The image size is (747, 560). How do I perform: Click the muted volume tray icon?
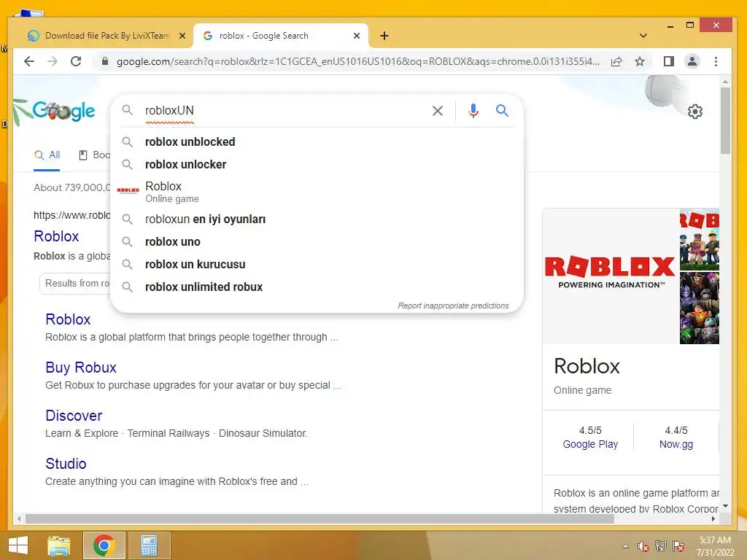[643, 546]
